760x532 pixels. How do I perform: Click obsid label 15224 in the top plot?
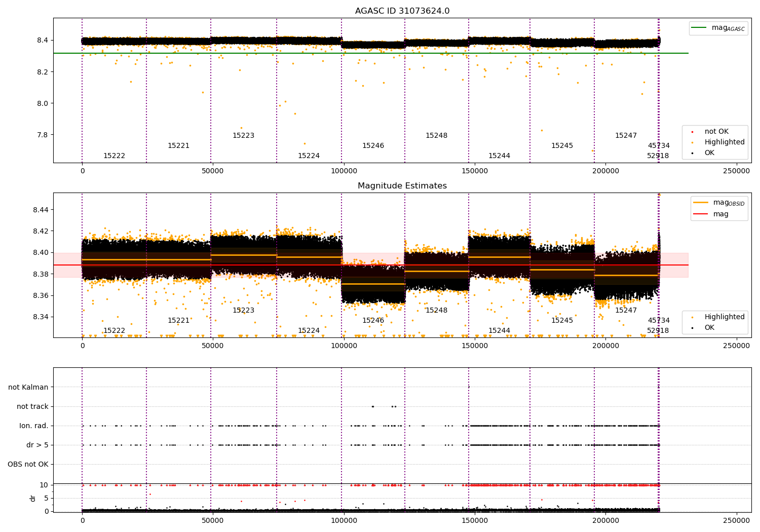[309, 156]
